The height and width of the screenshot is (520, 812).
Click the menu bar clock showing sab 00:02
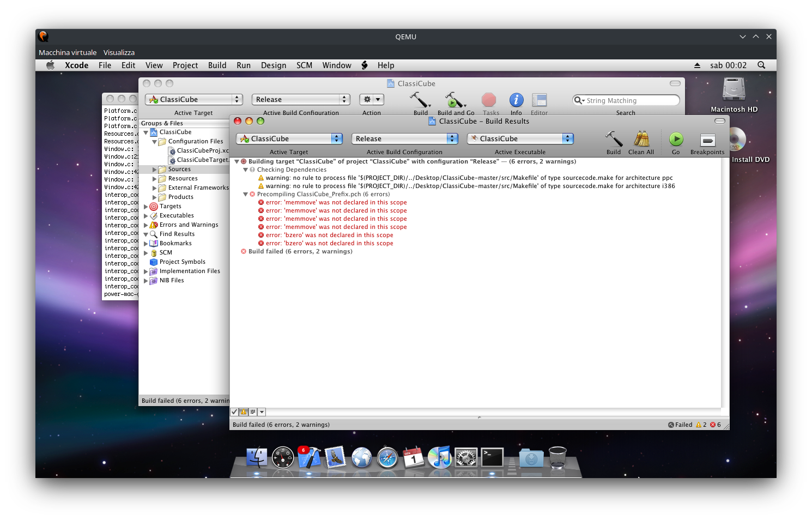[x=728, y=65]
